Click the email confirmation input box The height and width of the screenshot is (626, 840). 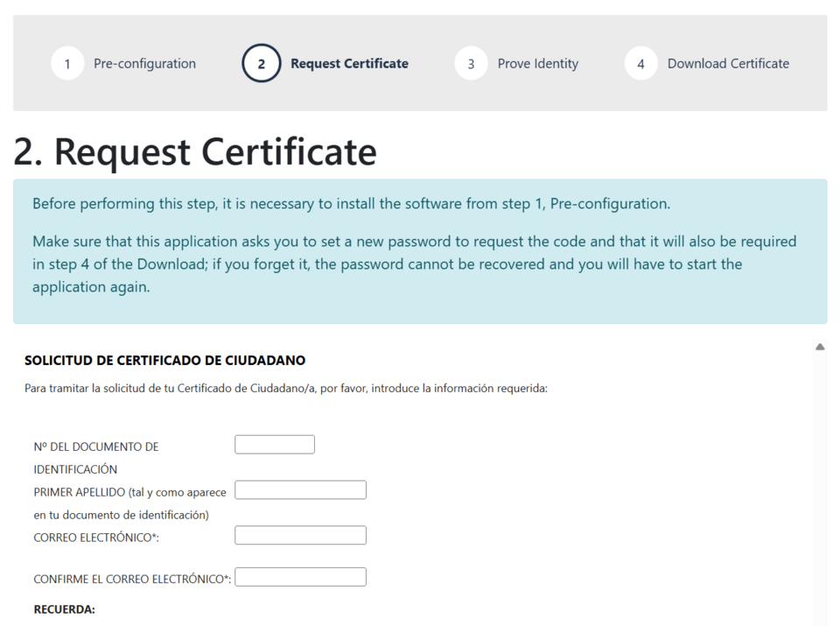pyautogui.click(x=300, y=576)
